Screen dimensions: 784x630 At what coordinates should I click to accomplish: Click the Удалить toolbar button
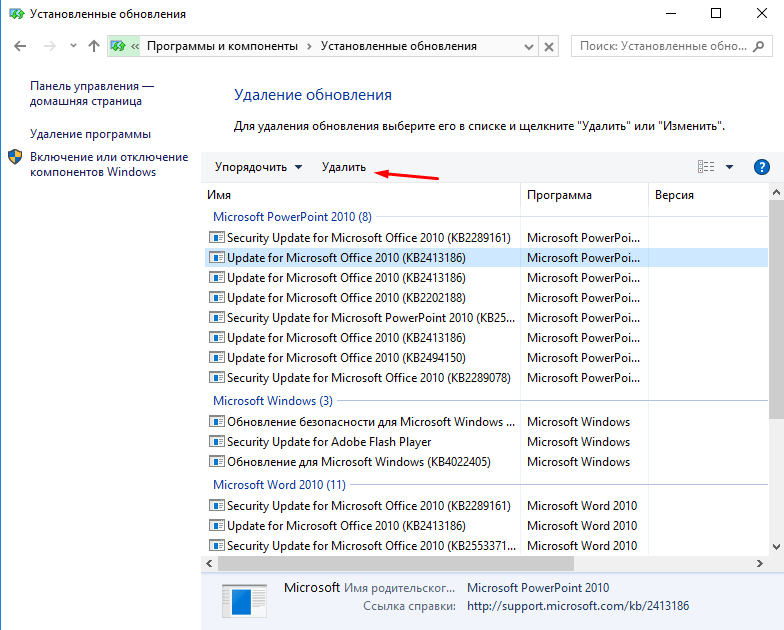(344, 167)
